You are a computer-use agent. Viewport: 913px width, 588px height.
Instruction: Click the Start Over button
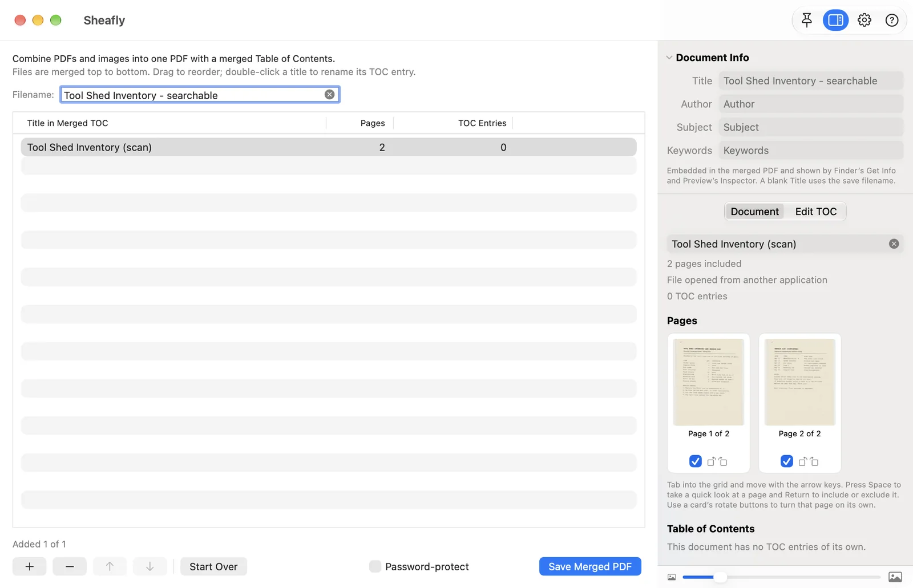213,566
